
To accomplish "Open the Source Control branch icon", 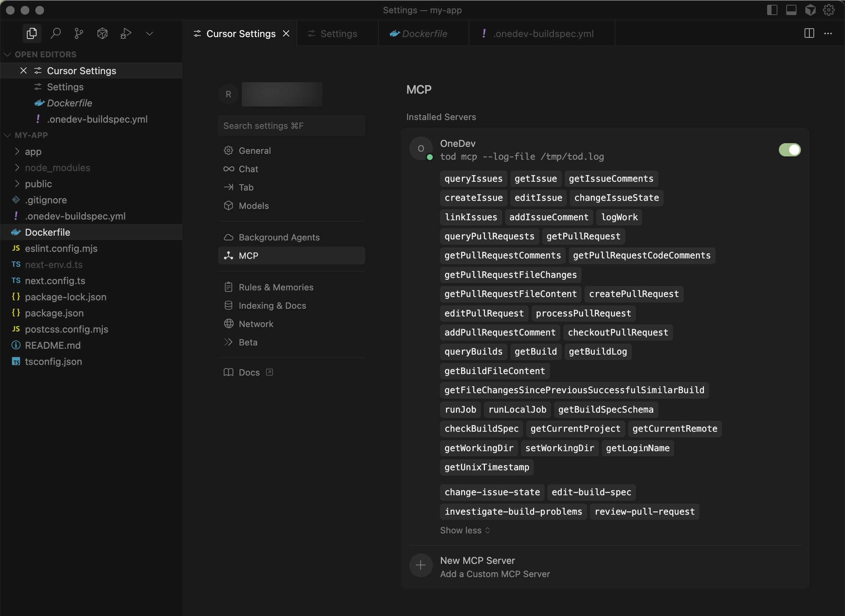I will [x=79, y=33].
